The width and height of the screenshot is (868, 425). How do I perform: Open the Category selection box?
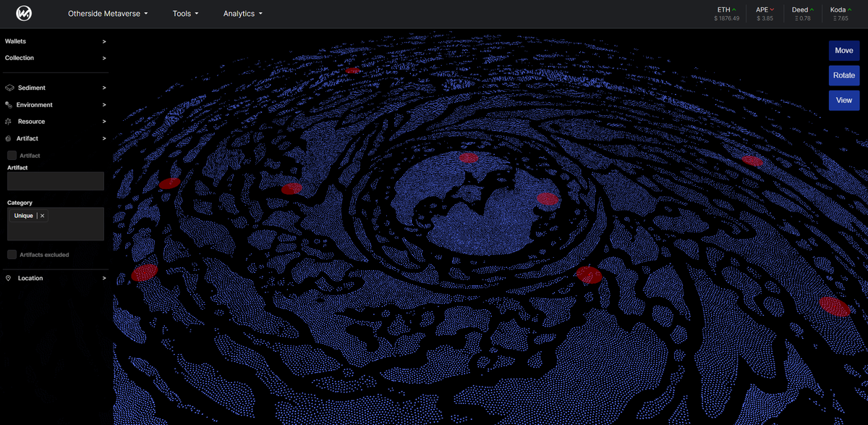pyautogui.click(x=56, y=224)
